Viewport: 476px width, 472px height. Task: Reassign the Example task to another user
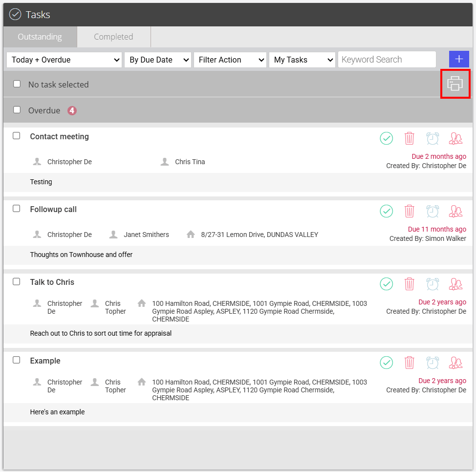(x=455, y=363)
